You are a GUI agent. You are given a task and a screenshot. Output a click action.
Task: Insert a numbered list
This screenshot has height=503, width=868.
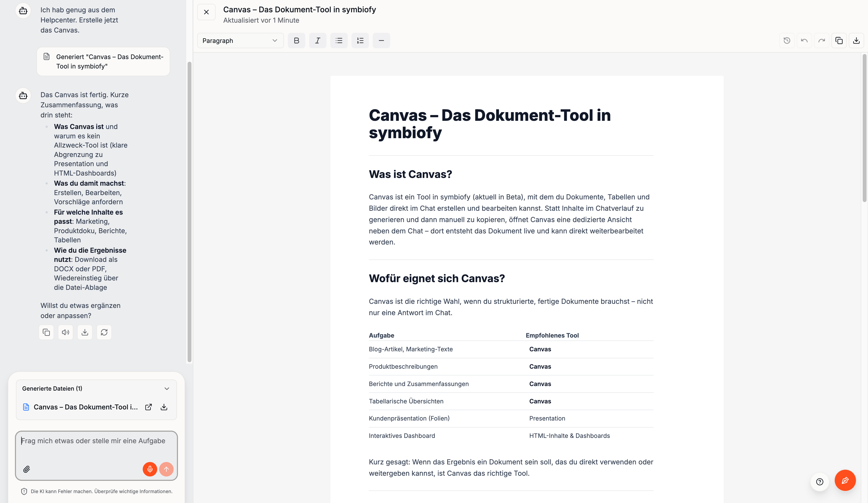click(360, 41)
